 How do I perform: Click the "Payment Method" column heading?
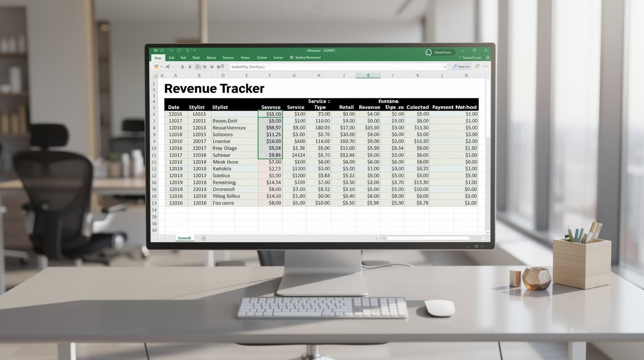coord(454,107)
